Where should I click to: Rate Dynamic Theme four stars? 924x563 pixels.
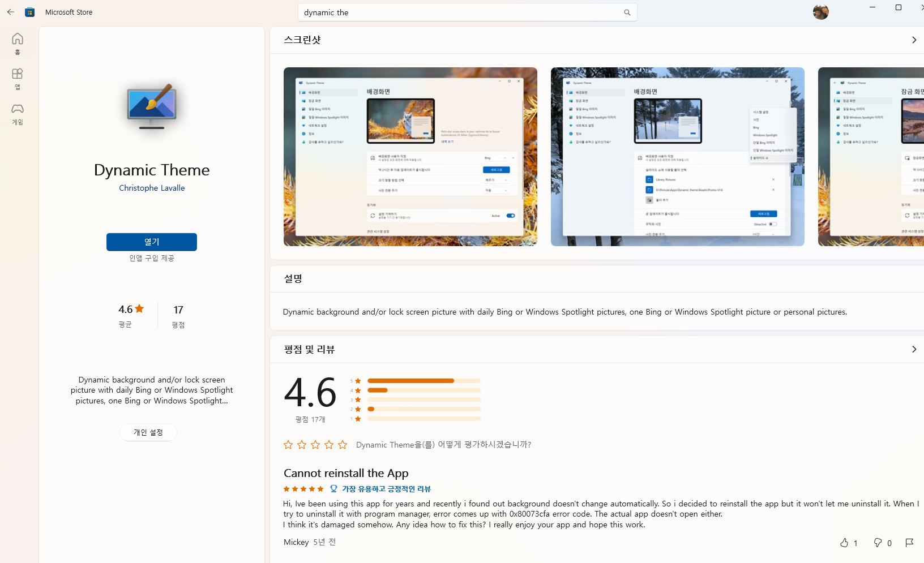pos(329,445)
